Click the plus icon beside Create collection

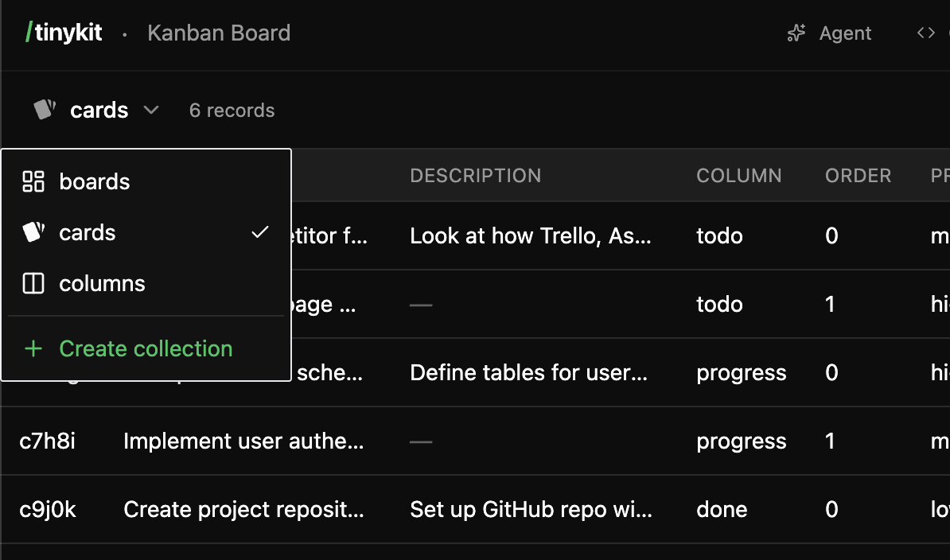click(x=33, y=348)
